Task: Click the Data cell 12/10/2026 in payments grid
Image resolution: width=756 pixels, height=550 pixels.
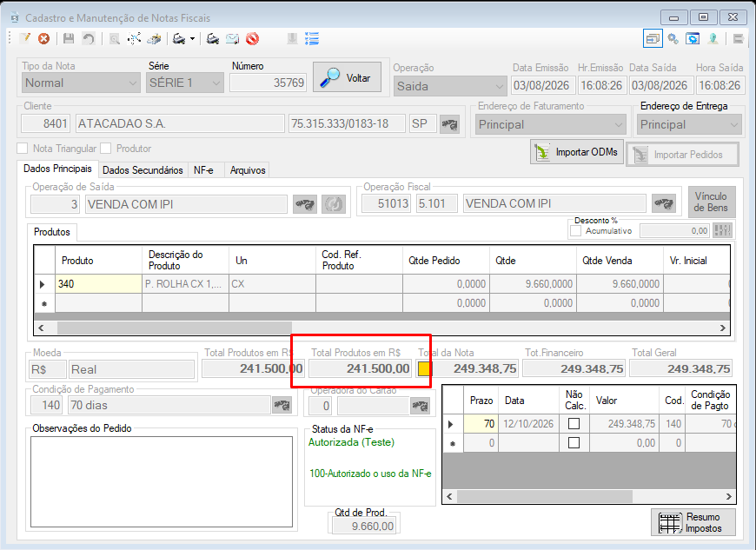Action: [528, 424]
